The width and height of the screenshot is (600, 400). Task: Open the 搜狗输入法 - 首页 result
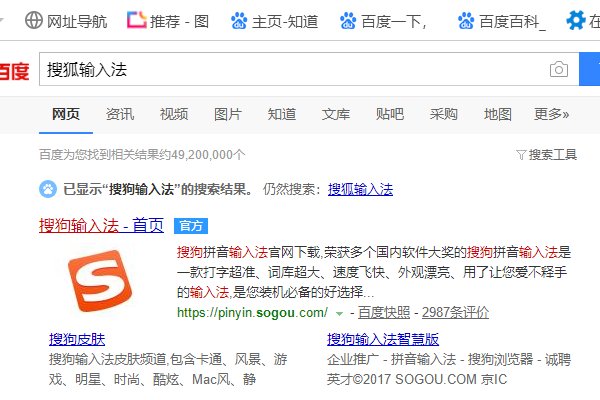[101, 225]
